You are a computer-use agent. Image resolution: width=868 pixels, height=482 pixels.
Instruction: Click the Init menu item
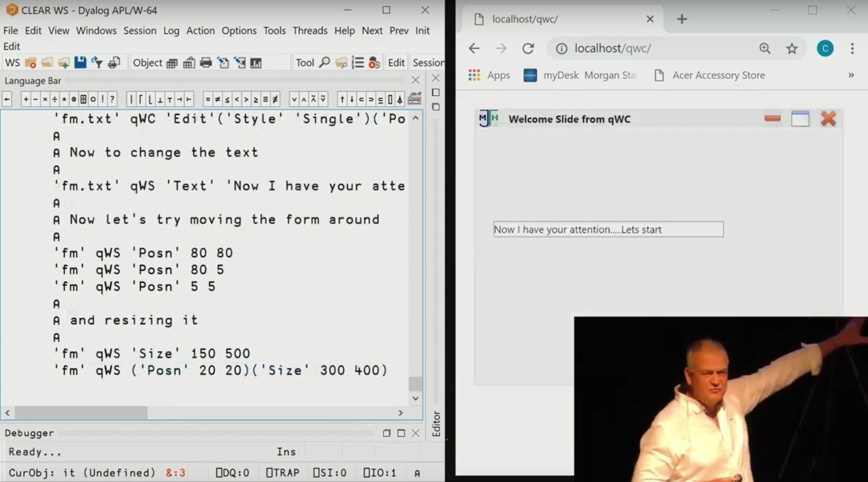423,31
